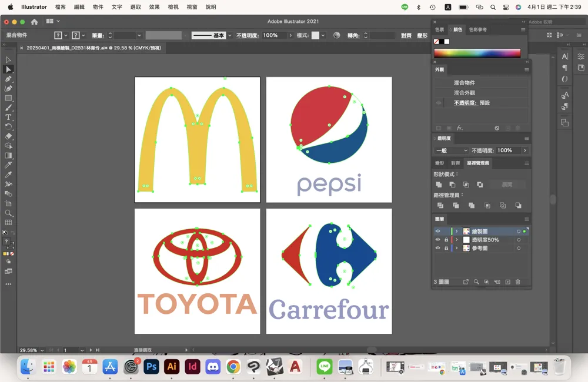The image size is (588, 382).
Task: Click the Minus Front shape mode icon
Action: (452, 185)
